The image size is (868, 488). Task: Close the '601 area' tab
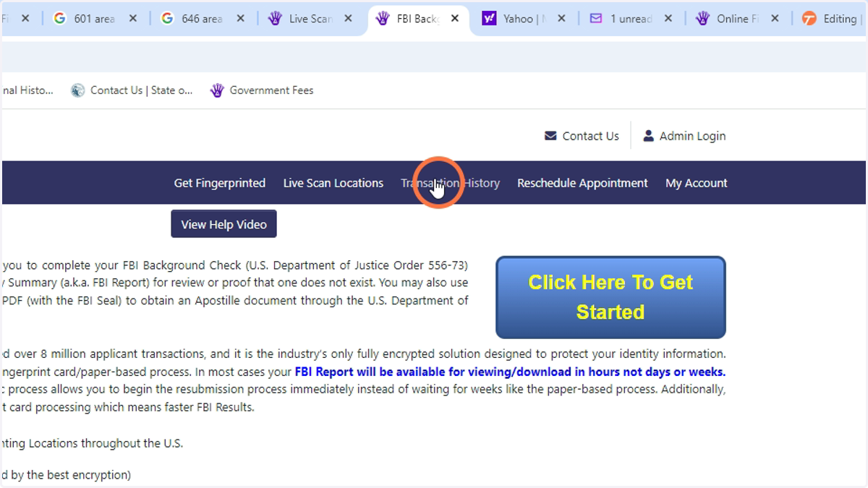click(x=133, y=19)
